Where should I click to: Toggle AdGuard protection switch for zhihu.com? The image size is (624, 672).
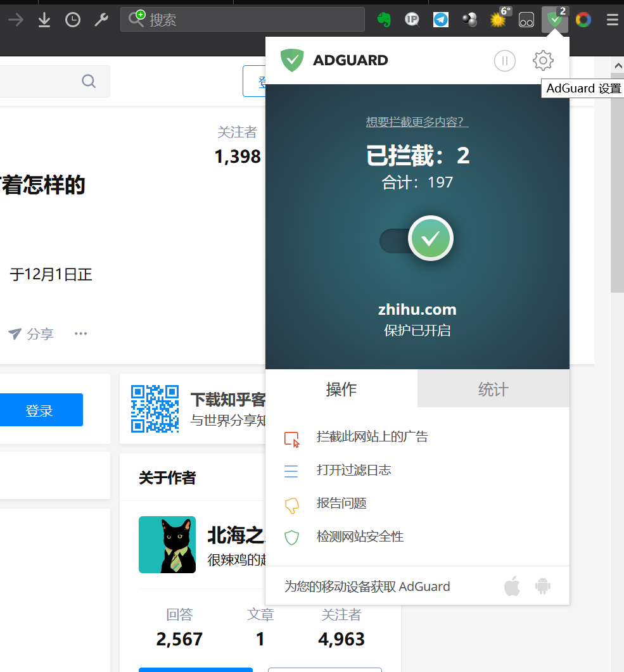[417, 239]
